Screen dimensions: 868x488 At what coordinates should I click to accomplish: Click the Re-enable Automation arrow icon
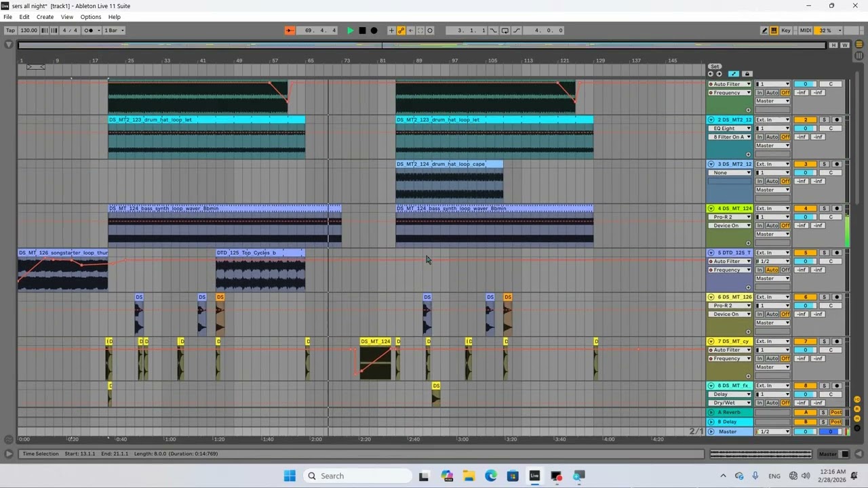(x=410, y=30)
